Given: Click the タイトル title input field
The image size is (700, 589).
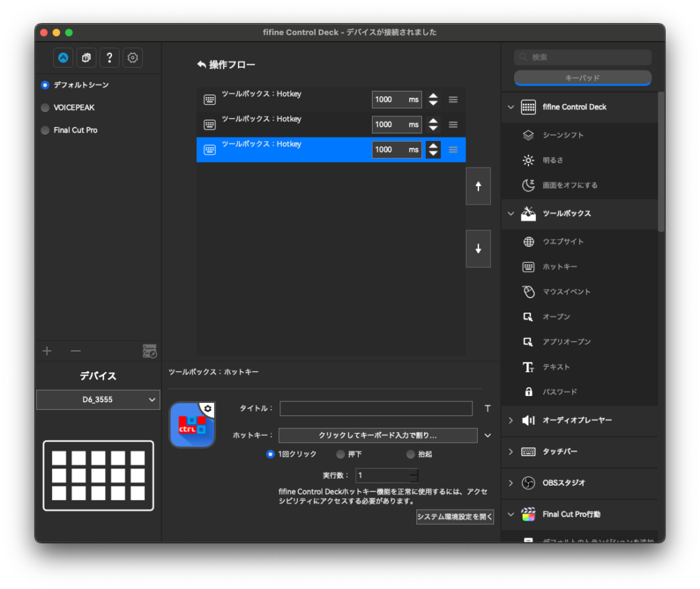Looking at the screenshot, I should pyautogui.click(x=376, y=408).
